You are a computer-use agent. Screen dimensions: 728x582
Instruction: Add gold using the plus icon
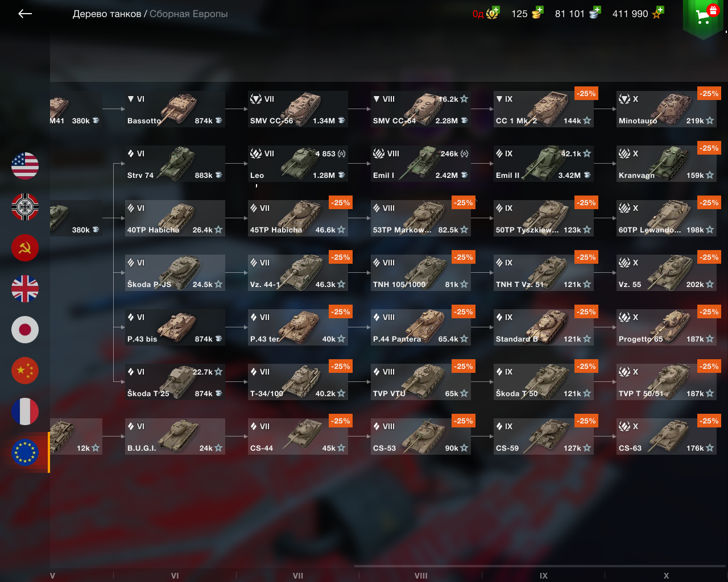[539, 10]
